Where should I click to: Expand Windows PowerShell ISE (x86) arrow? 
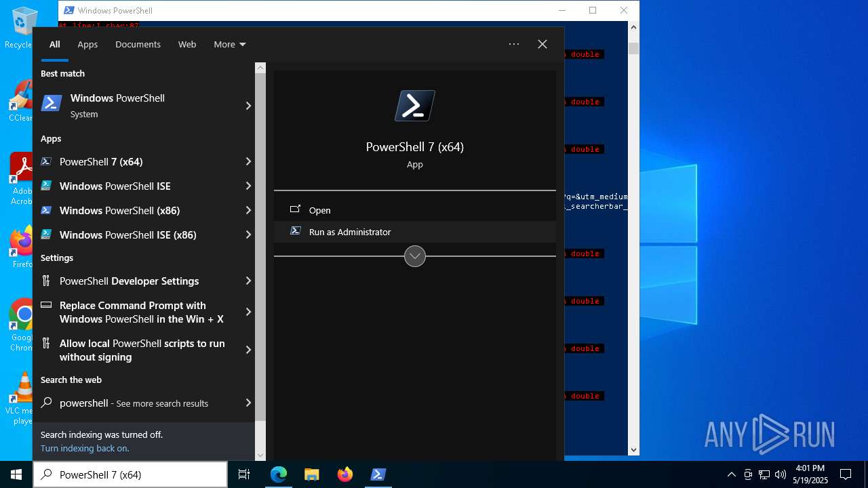[248, 235]
